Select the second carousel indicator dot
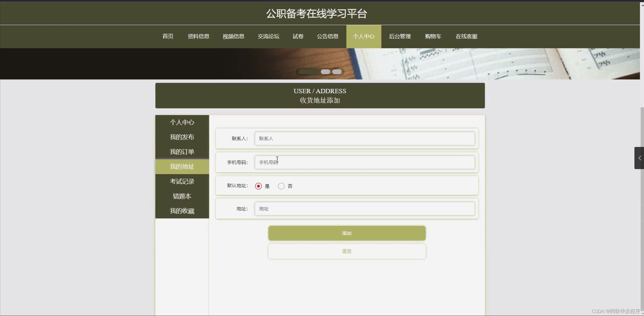 pos(326,72)
